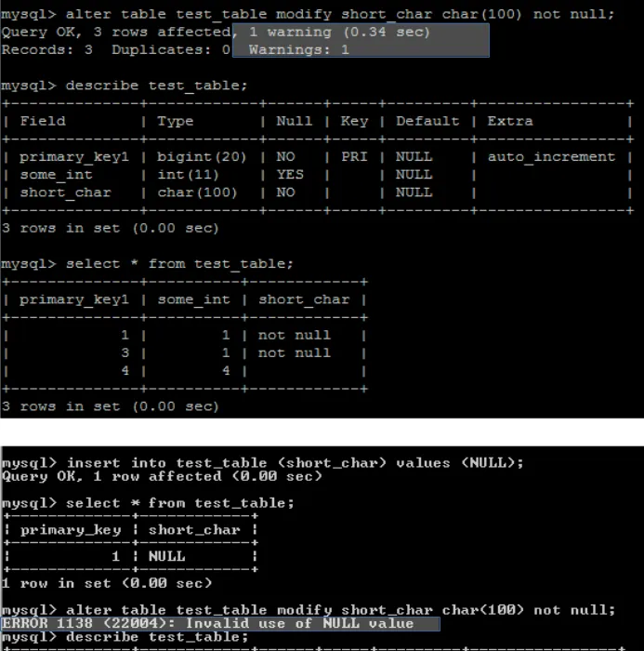Click the 'primary_key' header in lower result table
The image size is (644, 651).
pos(71,530)
